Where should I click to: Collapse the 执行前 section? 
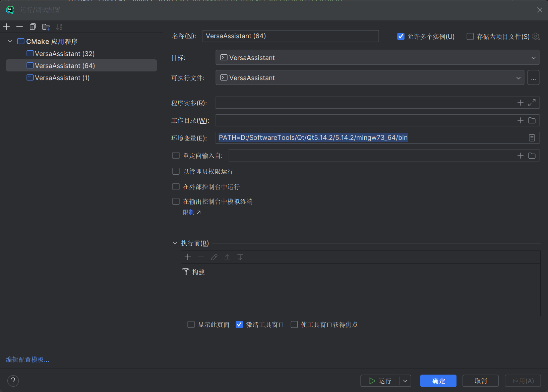coord(175,243)
